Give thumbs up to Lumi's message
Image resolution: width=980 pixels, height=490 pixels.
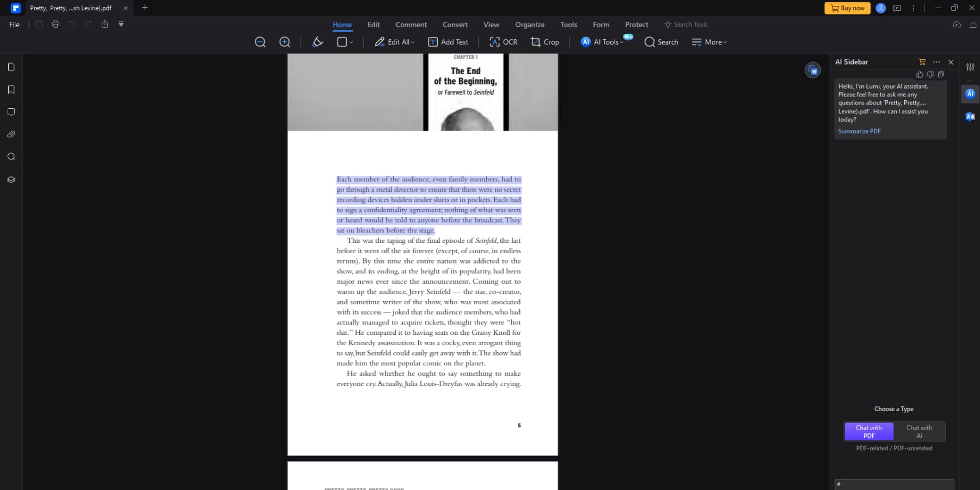coord(920,74)
